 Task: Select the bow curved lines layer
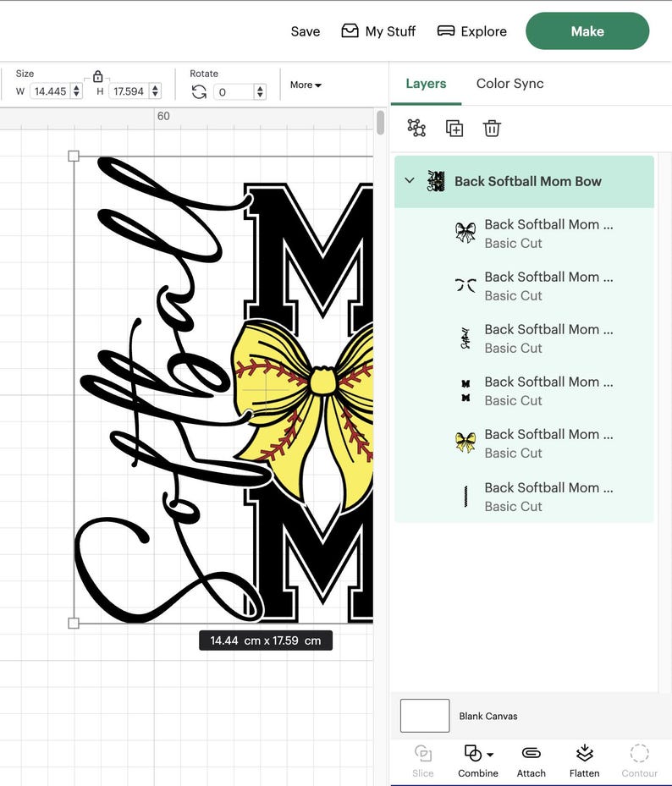pyautogui.click(x=524, y=286)
